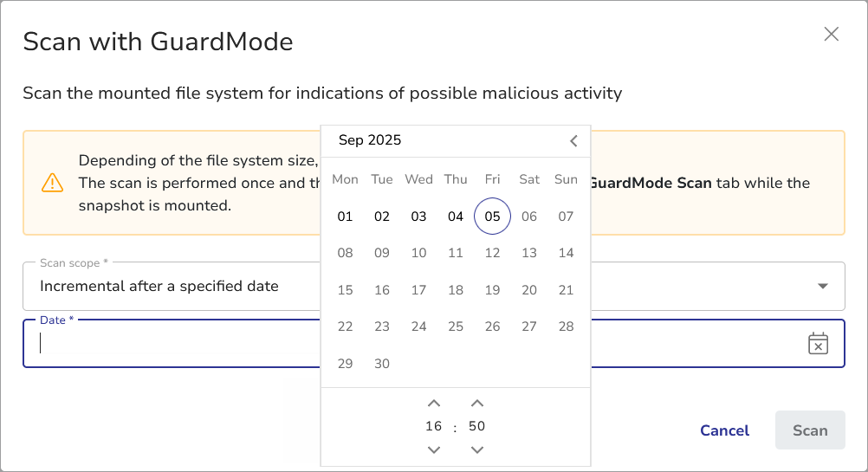868x472 pixels.
Task: Click the Scan button
Action: (x=810, y=430)
